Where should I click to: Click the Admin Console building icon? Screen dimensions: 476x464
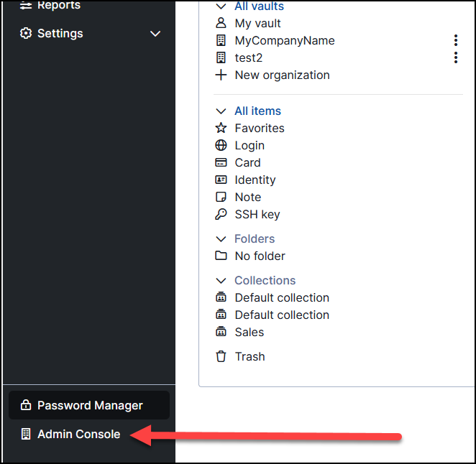tap(26, 435)
